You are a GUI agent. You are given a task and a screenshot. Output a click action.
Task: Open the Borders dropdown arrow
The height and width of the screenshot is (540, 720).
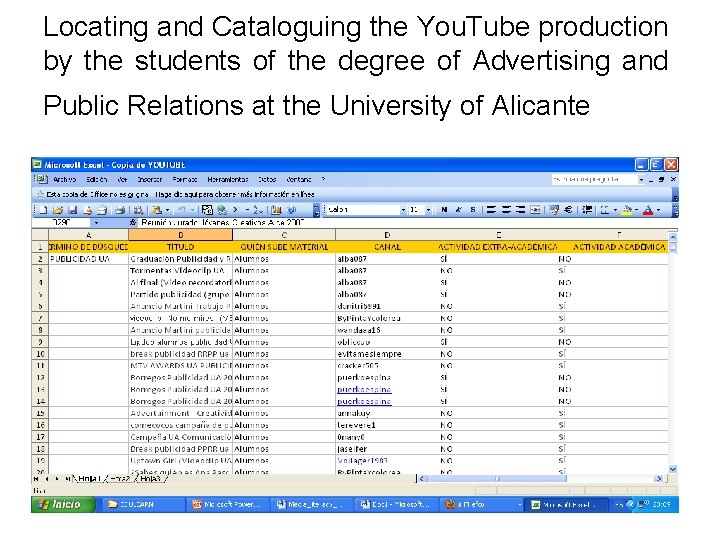615,210
